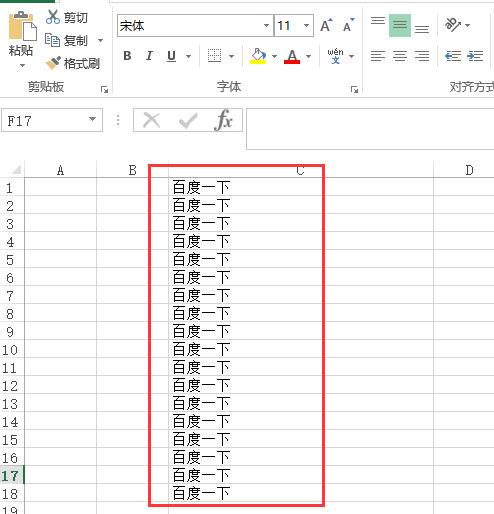Select row 17 header

[x=12, y=475]
